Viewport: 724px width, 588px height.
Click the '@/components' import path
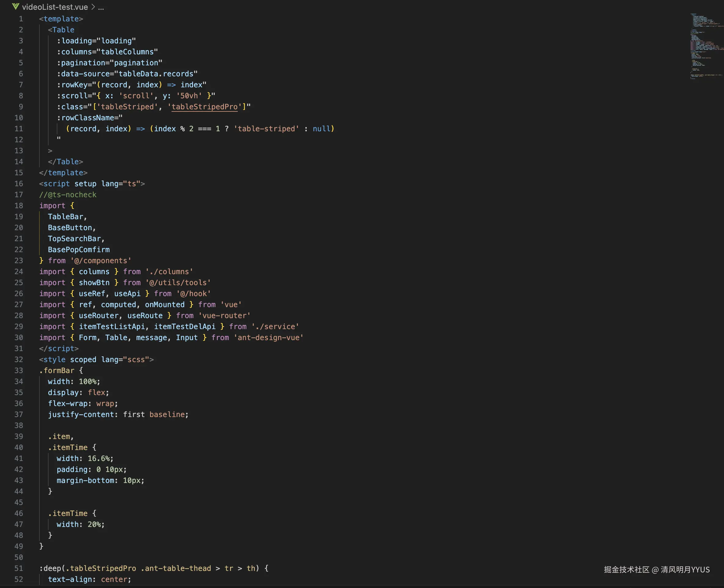[101, 260]
